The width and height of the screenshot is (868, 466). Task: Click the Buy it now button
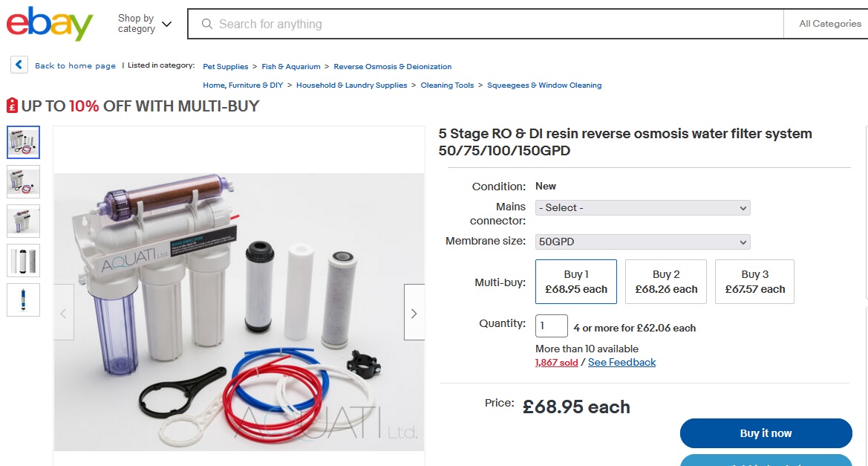[766, 433]
